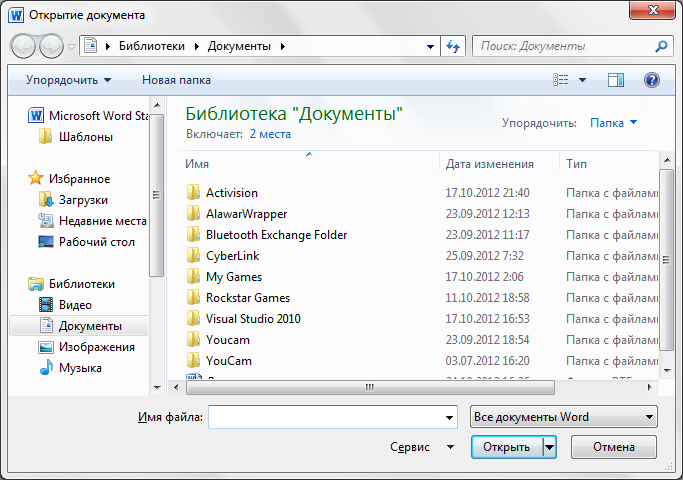Select the Bluetooth Exchange Folder icon
The image size is (683, 480).
coord(193,234)
